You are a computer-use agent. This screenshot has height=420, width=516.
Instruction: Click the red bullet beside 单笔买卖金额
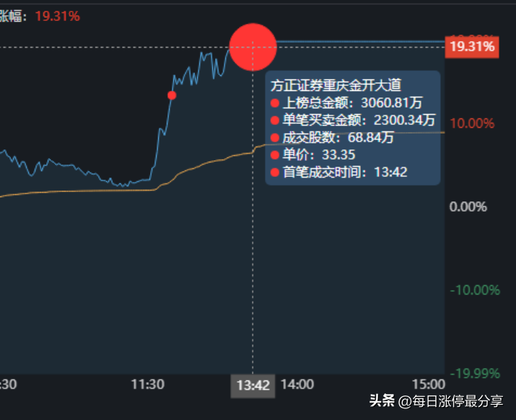point(275,120)
